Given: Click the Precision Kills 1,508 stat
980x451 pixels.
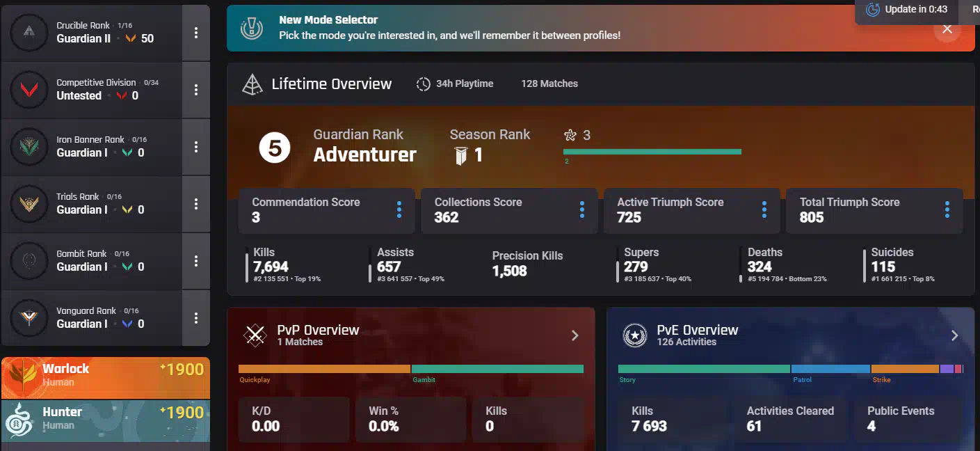Looking at the screenshot, I should (x=528, y=264).
